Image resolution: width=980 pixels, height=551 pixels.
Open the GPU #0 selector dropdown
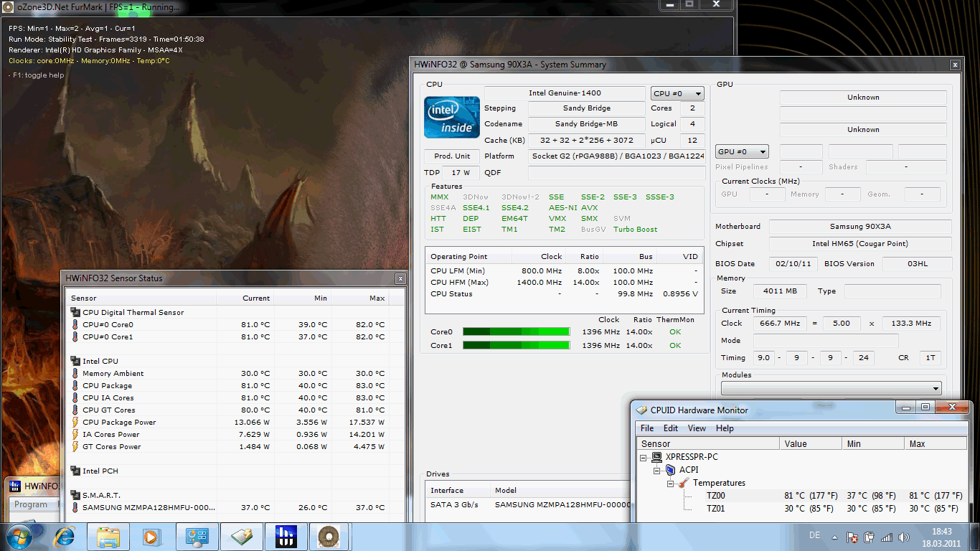click(x=742, y=151)
